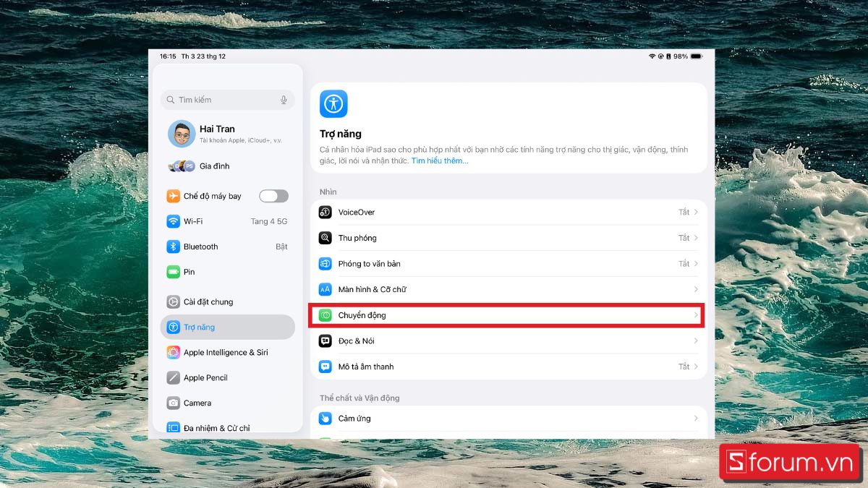Click the Apple Pencil icon
This screenshot has width=868, height=488.
point(174,378)
